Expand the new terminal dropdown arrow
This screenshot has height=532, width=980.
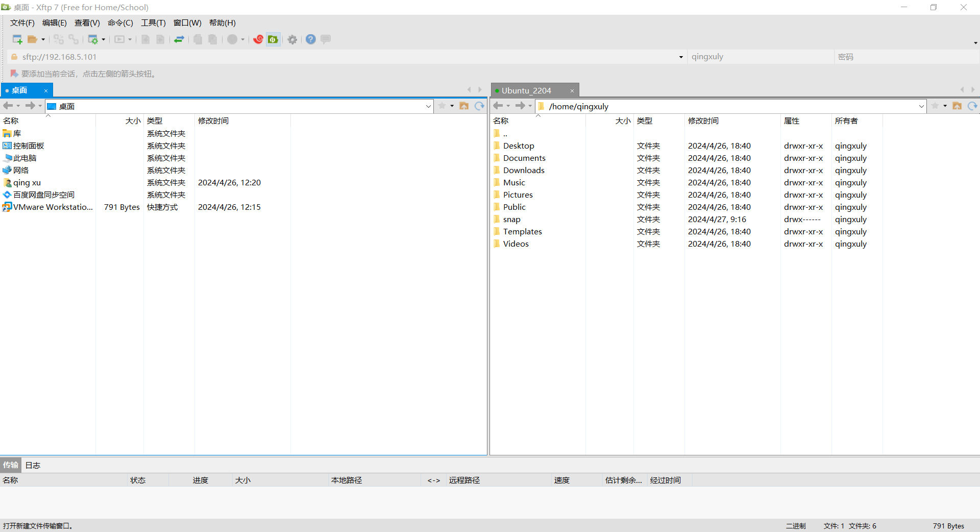tap(130, 39)
